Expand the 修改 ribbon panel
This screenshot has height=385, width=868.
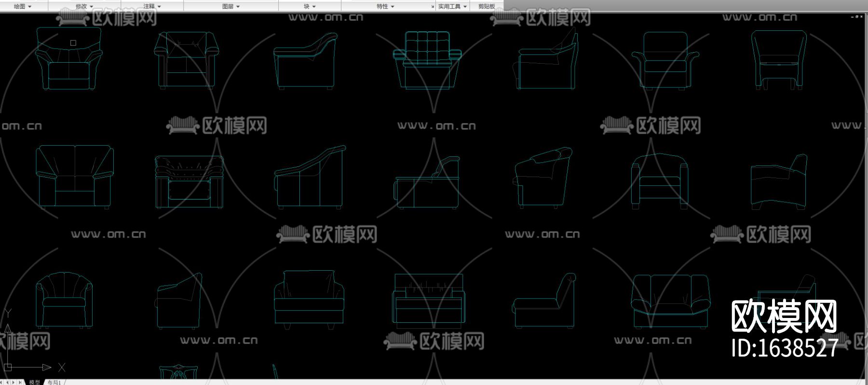coord(84,6)
